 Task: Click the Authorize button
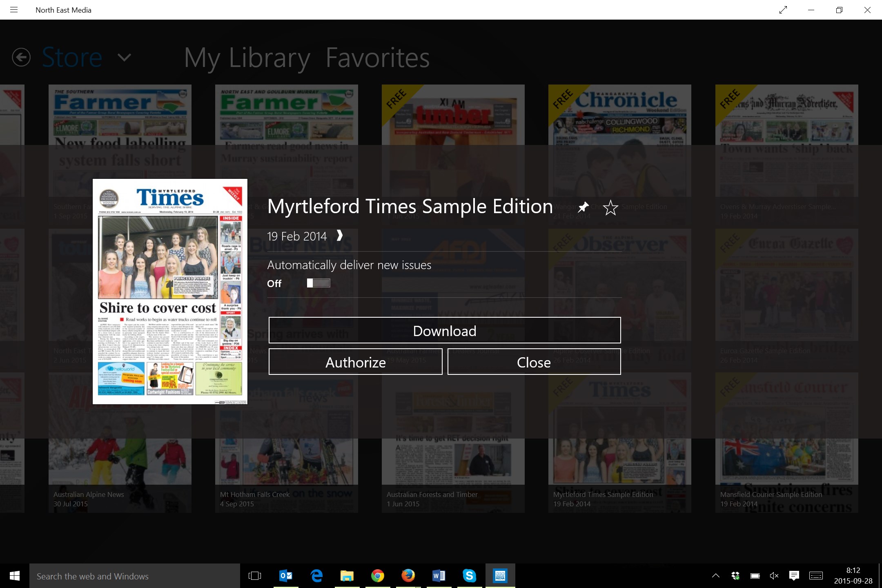355,362
